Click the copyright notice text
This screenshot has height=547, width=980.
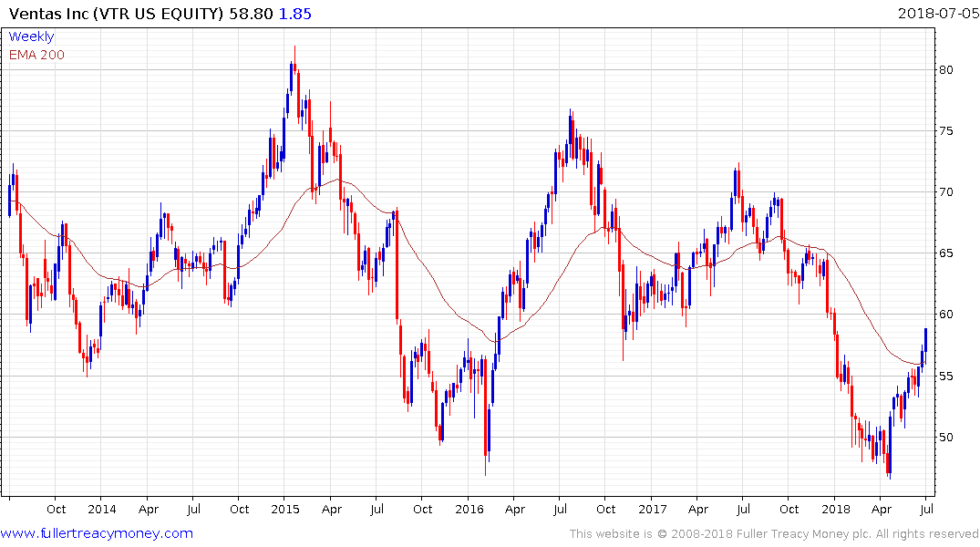click(774, 534)
